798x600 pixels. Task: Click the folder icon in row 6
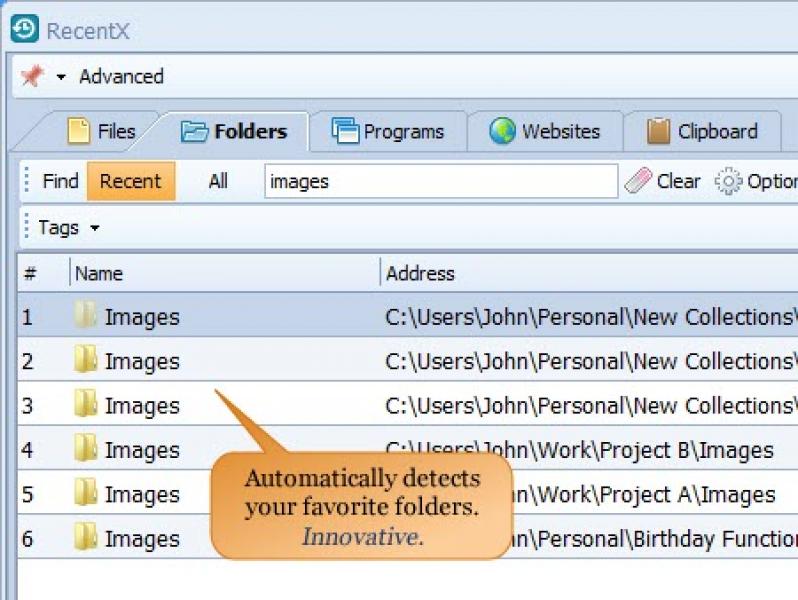85,536
